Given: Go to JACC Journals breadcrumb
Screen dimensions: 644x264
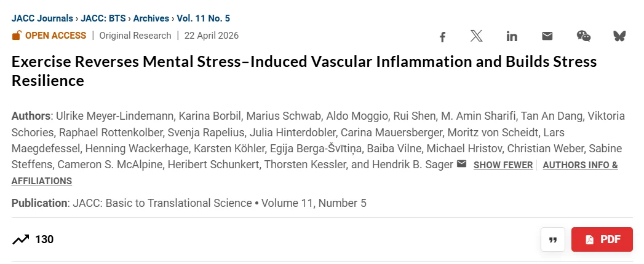Looking at the screenshot, I should pos(41,18).
